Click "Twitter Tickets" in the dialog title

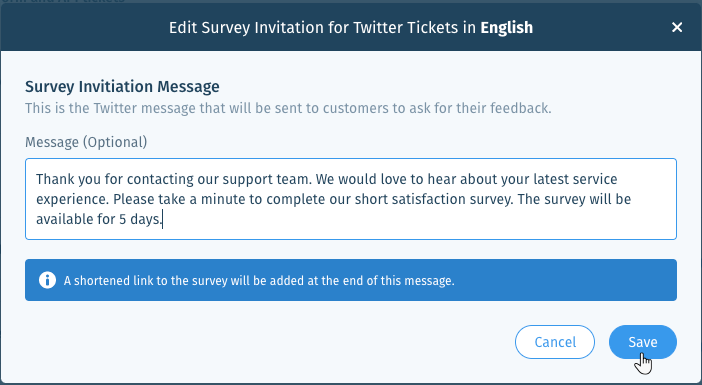pyautogui.click(x=406, y=28)
